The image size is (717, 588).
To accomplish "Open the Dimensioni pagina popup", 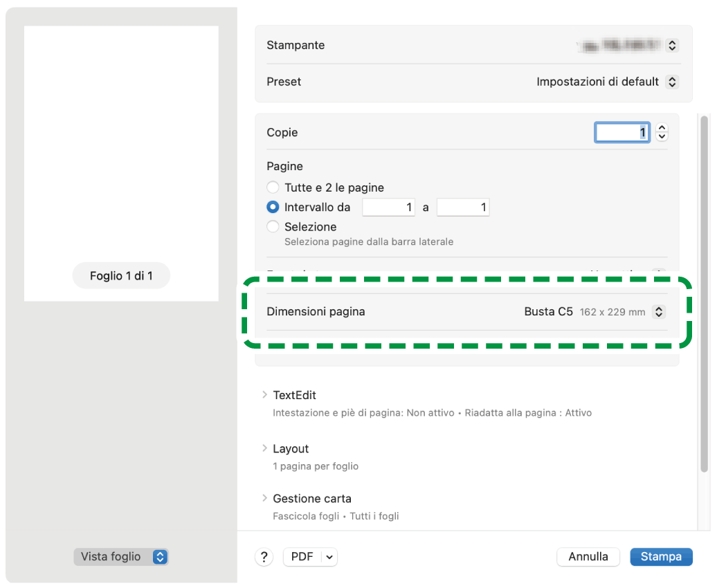I will point(658,312).
